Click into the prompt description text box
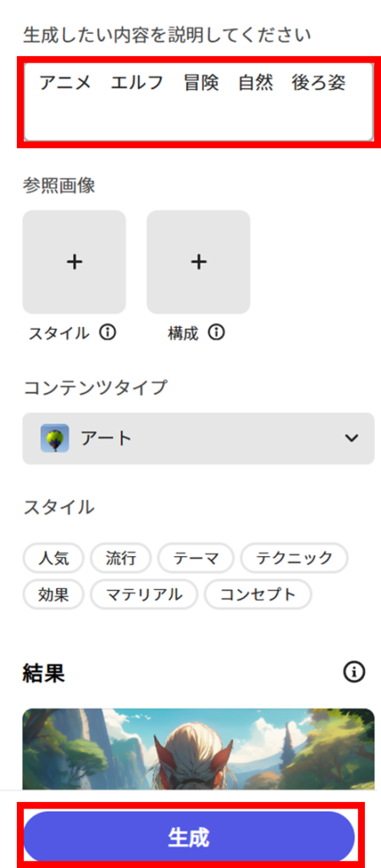Screen dimensions: 381x868 click(x=198, y=102)
